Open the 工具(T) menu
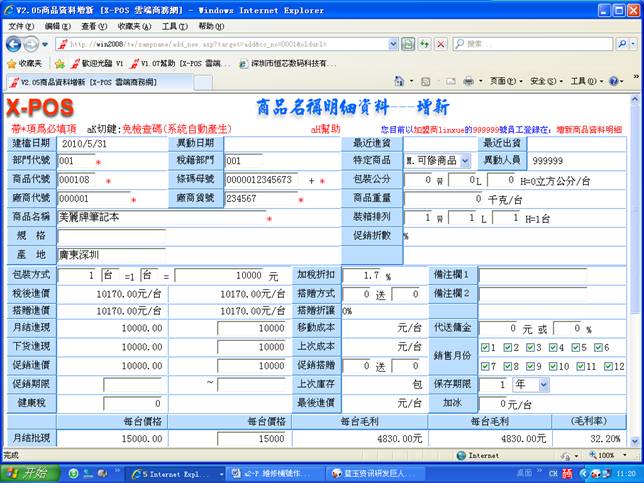This screenshot has width=644, height=483. (x=174, y=26)
